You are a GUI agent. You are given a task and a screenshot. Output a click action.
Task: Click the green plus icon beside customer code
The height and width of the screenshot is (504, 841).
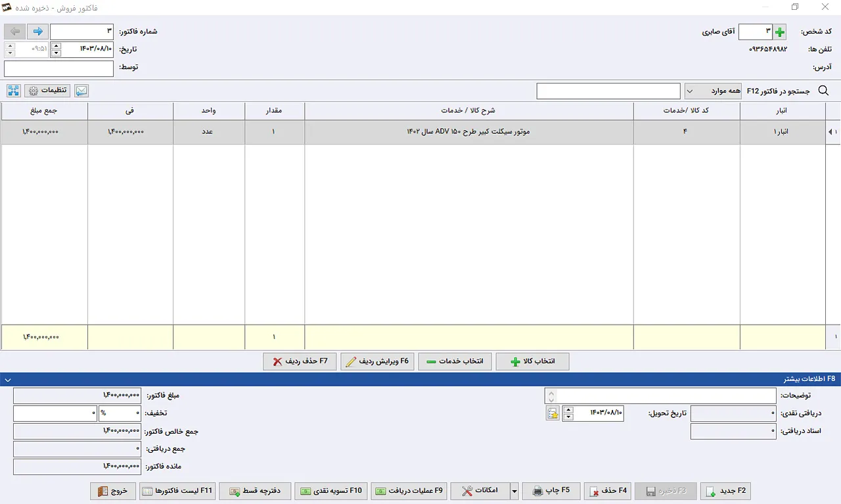[780, 32]
